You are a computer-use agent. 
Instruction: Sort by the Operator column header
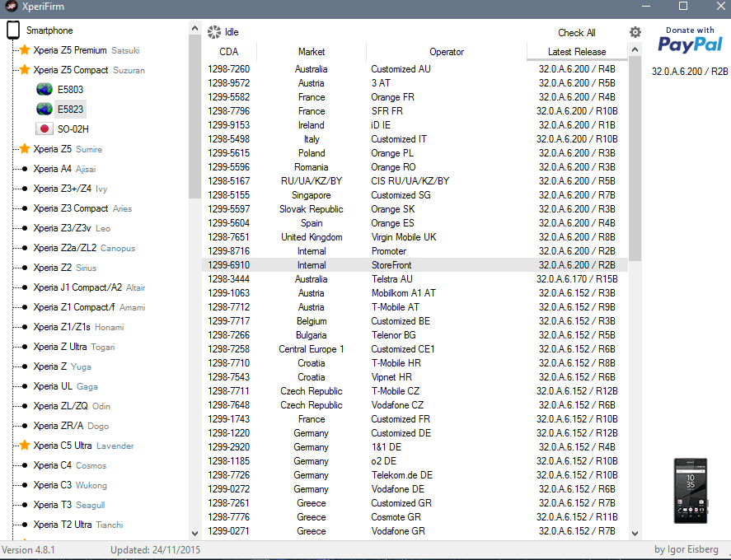point(447,52)
